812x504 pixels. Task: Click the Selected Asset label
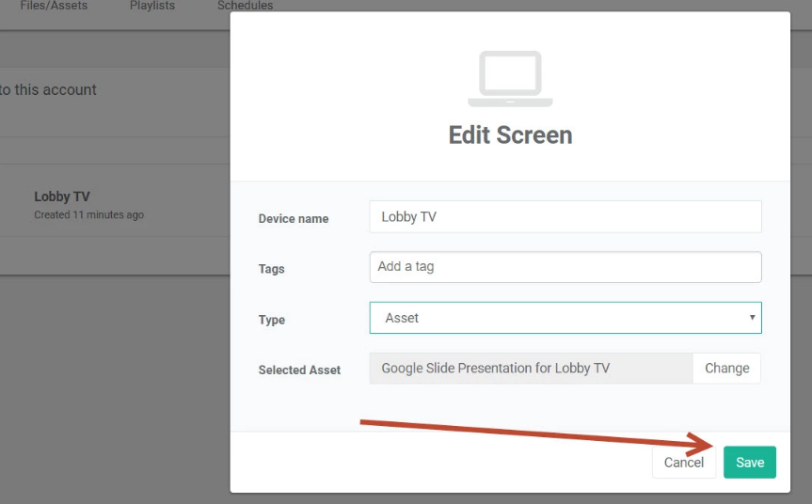tap(299, 370)
